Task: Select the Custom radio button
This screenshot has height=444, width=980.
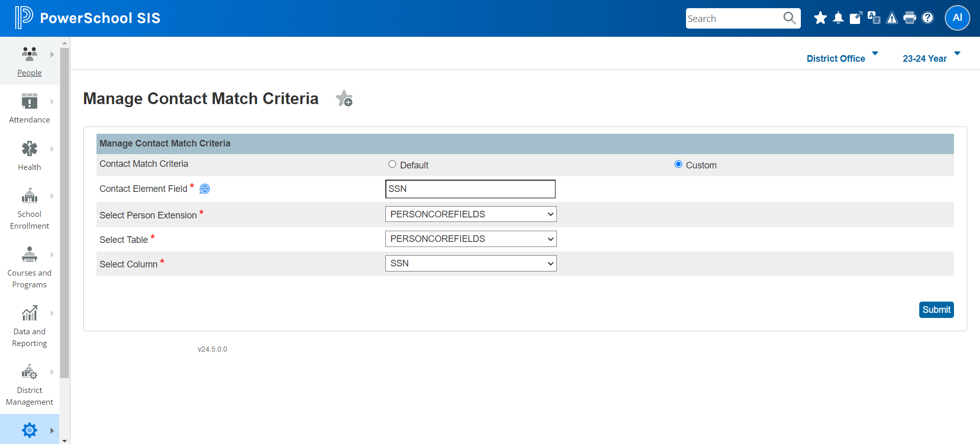Action: pyautogui.click(x=678, y=164)
